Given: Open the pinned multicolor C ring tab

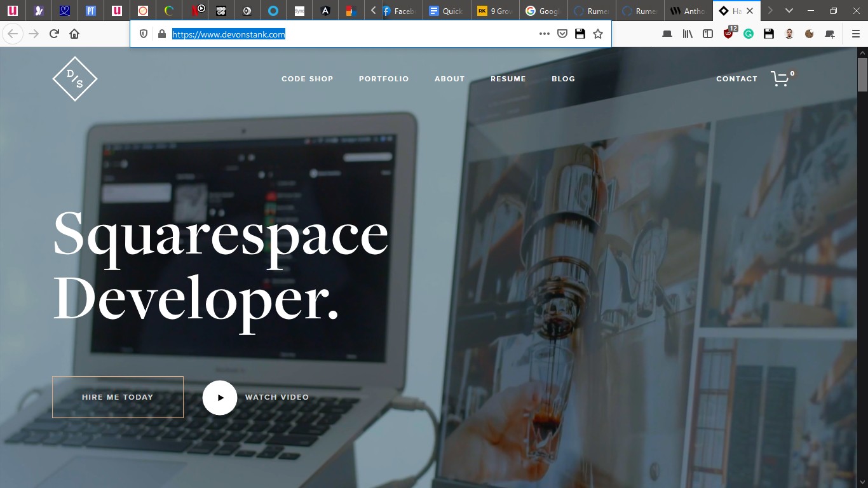Looking at the screenshot, I should (x=169, y=11).
